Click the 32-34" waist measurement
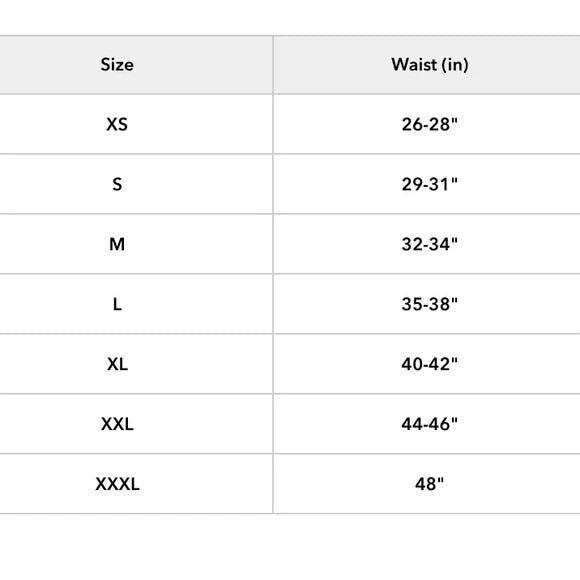The image size is (580, 580). click(429, 244)
